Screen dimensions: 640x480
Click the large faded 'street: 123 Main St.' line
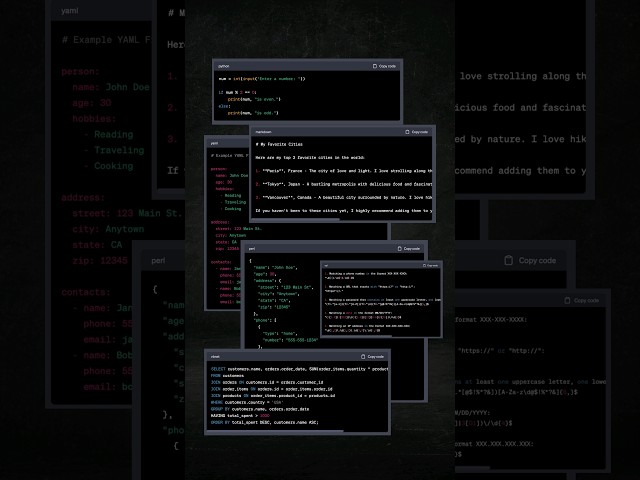(x=127, y=213)
